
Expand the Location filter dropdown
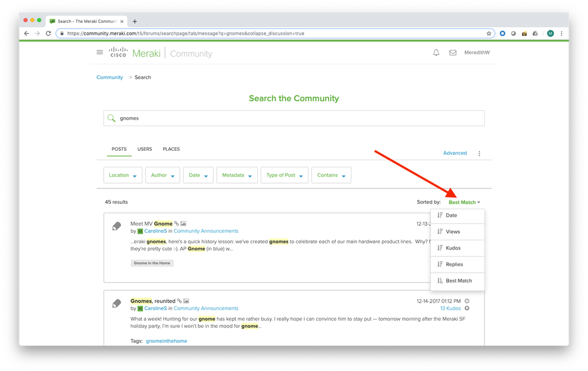tap(122, 175)
